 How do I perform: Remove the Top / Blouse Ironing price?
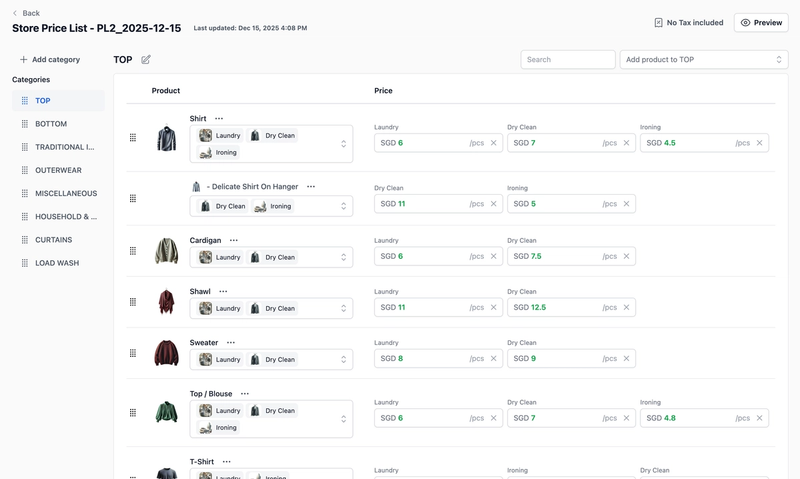pos(759,418)
